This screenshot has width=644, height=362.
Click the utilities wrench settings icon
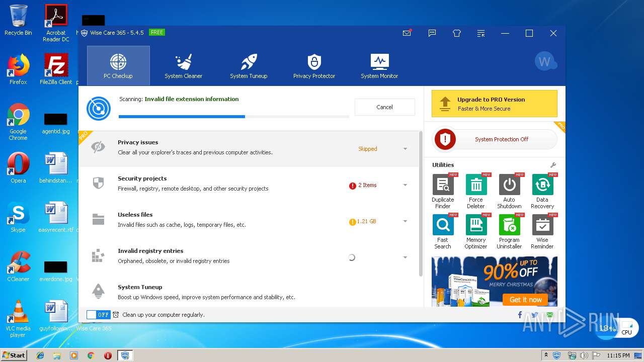[x=553, y=165]
